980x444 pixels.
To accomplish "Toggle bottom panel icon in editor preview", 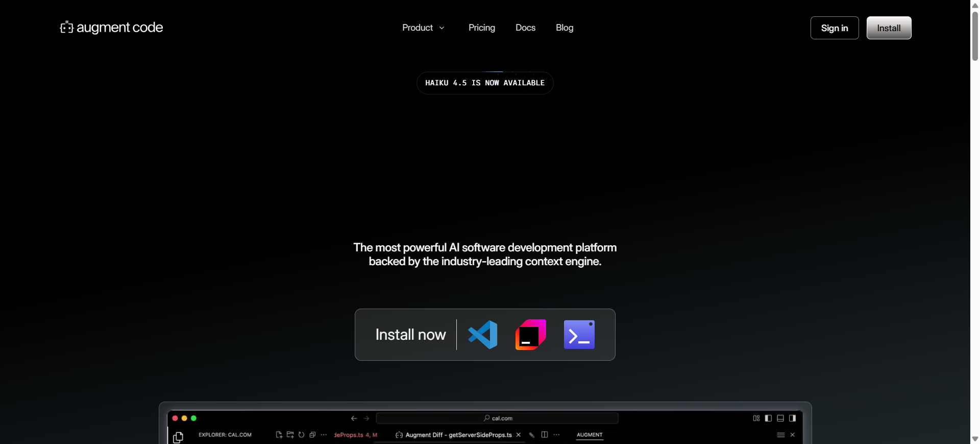I will [780, 418].
